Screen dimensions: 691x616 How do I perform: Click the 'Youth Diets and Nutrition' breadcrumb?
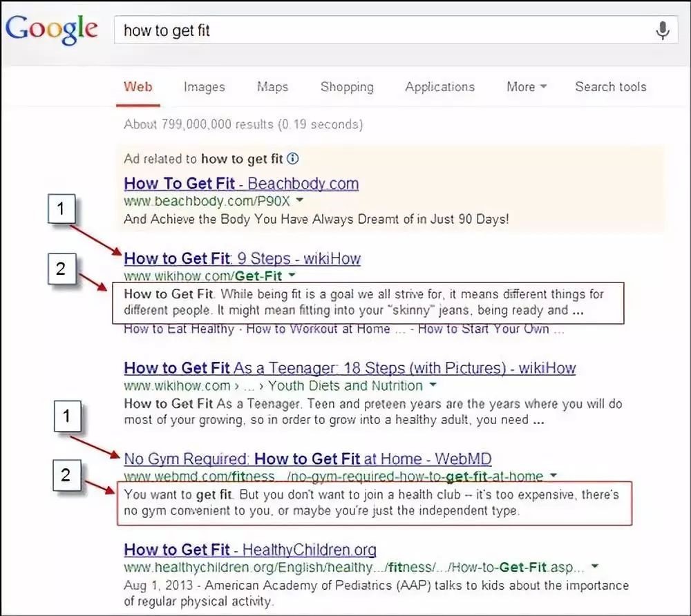(x=345, y=386)
